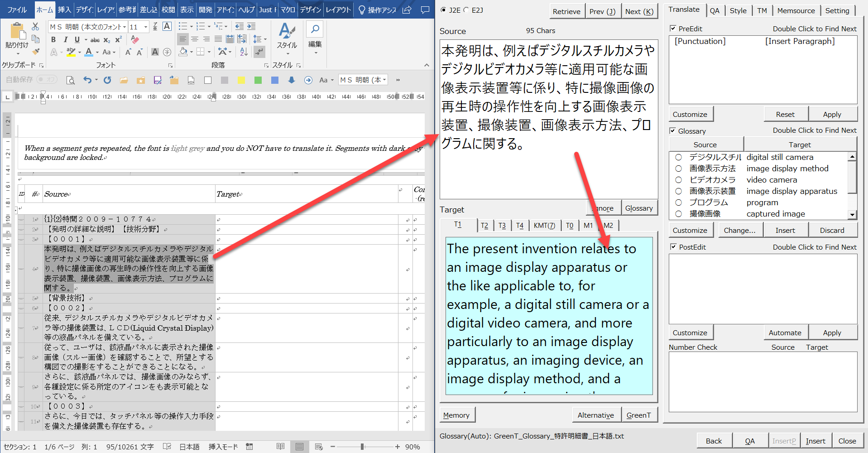Image resolution: width=868 pixels, height=453 pixels.
Task: Click the Bold formatting icon
Action: (x=53, y=40)
